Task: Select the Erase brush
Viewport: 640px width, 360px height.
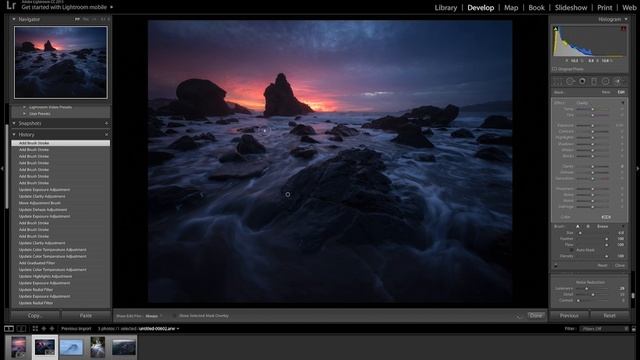Action: pos(603,227)
